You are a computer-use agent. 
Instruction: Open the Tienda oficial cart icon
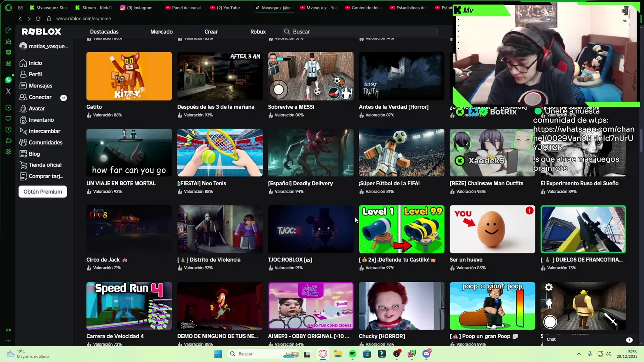23,165
